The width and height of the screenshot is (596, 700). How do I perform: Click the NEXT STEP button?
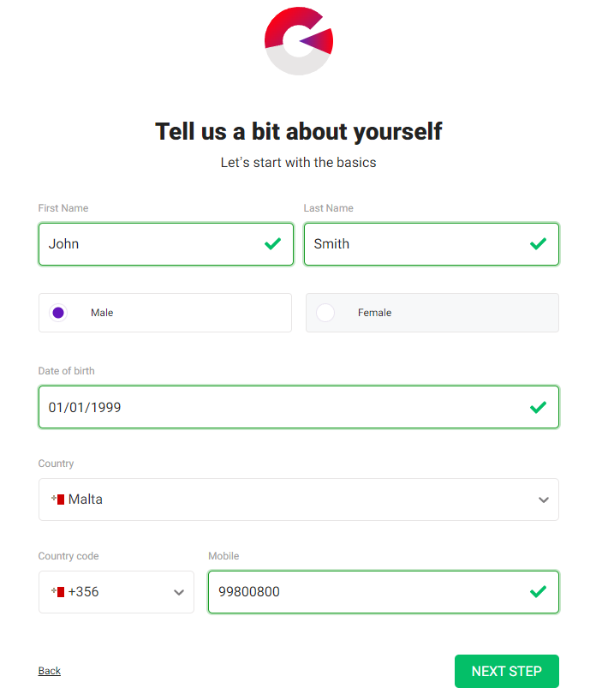(x=507, y=671)
